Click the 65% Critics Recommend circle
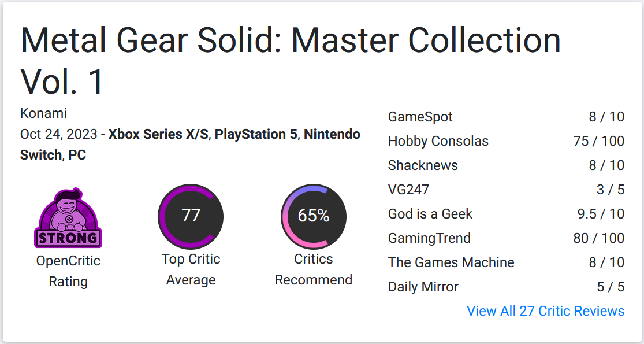This screenshot has height=344, width=644. click(x=314, y=216)
